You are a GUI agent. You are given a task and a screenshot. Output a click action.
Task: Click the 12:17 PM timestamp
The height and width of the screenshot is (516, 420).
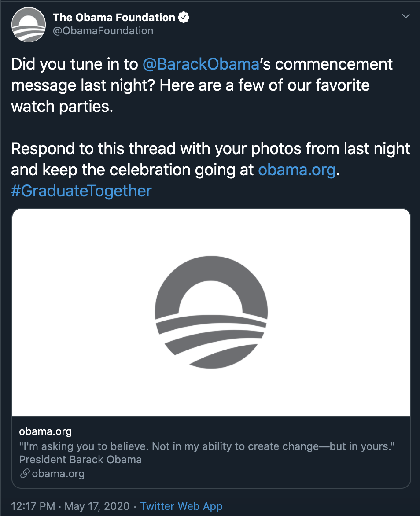33,506
